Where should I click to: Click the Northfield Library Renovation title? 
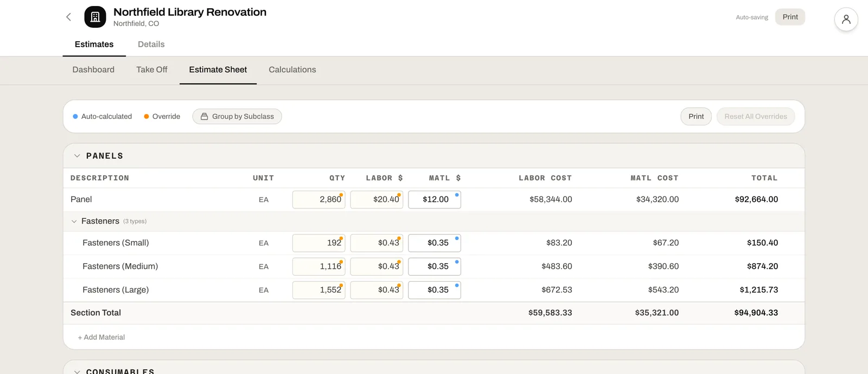pyautogui.click(x=190, y=12)
